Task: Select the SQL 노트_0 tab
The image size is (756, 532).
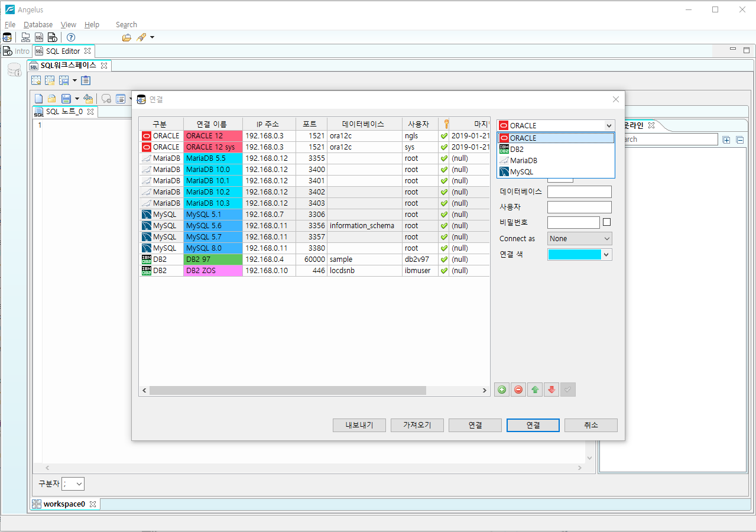Action: point(64,111)
